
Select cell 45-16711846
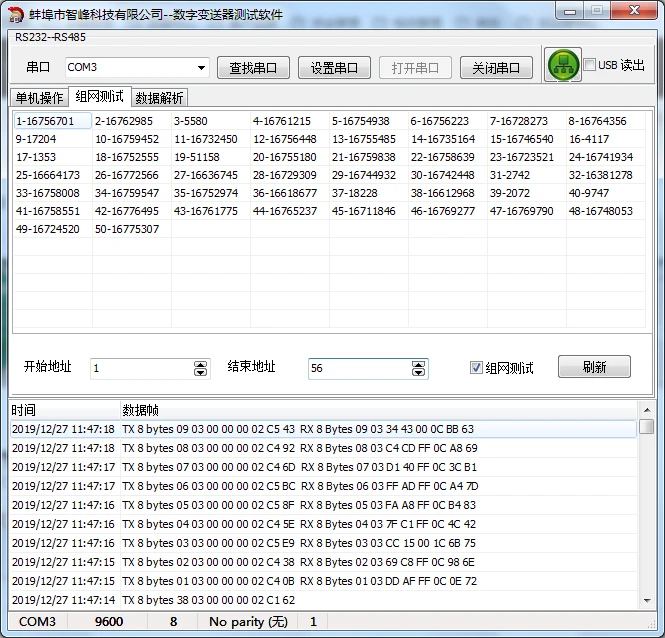coord(369,211)
